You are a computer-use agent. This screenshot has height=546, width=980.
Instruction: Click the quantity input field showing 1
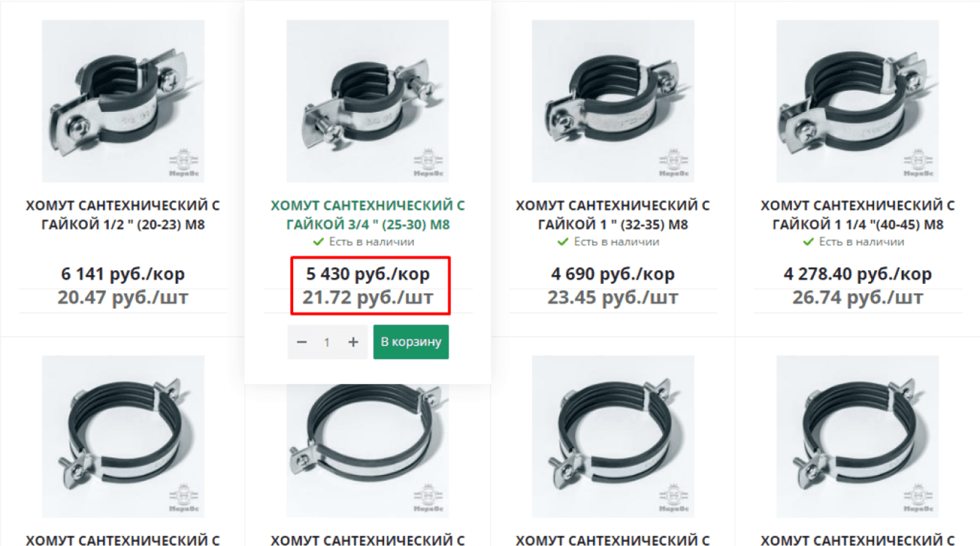(328, 342)
